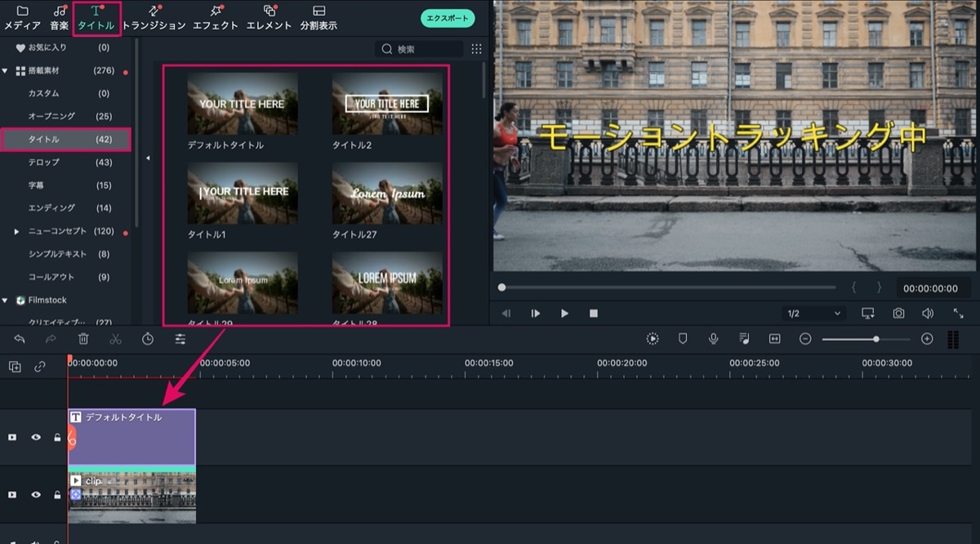
Task: Set the mark-in left brace point
Action: pyautogui.click(x=854, y=288)
